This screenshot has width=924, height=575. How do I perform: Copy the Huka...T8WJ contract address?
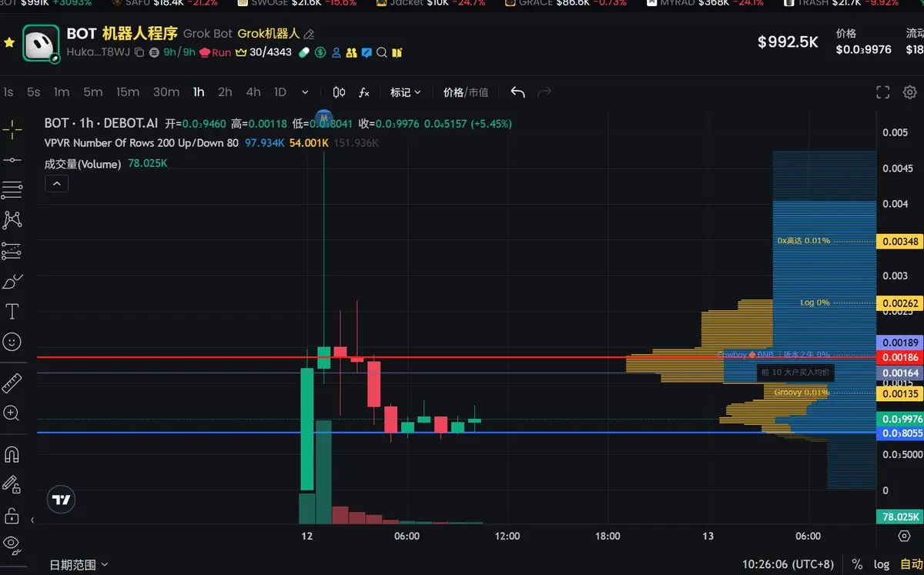click(x=139, y=52)
